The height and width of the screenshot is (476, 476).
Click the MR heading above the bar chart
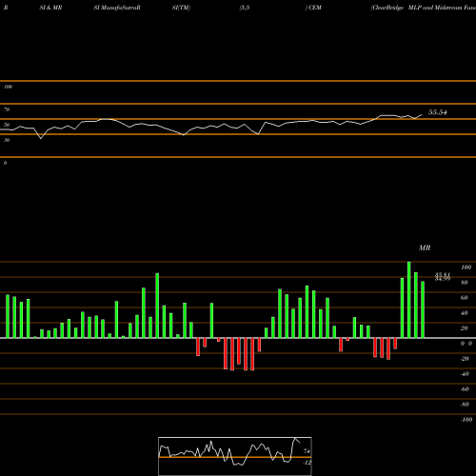click(x=425, y=248)
